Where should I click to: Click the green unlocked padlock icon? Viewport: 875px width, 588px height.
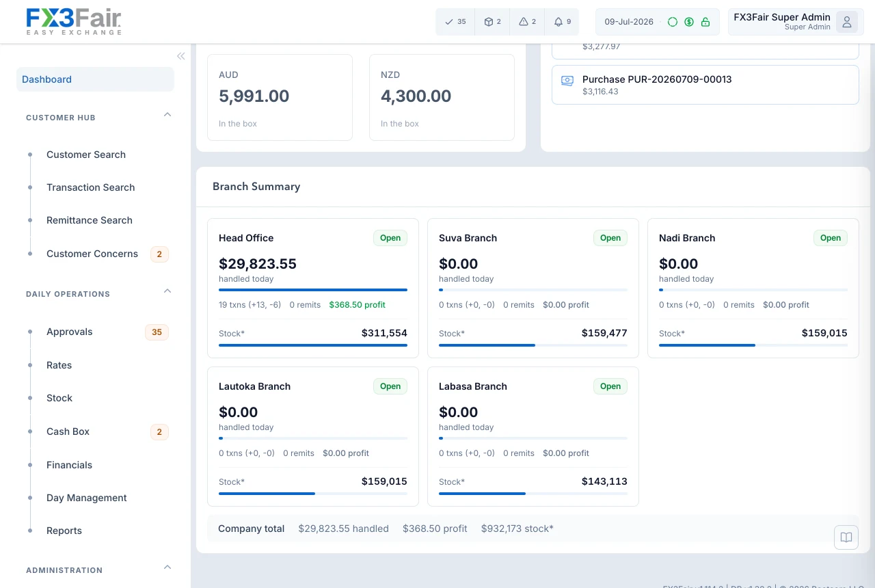[x=705, y=22]
